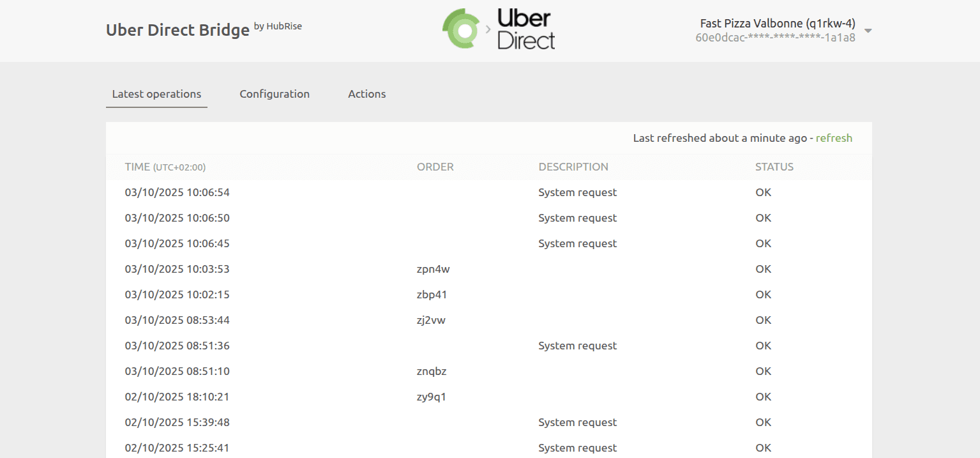Click the System request row from 10:06:54
This screenshot has height=458, width=980.
[577, 192]
